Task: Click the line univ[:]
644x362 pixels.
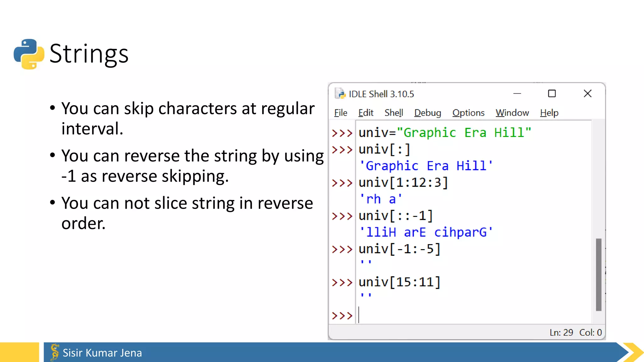Action: [385, 149]
